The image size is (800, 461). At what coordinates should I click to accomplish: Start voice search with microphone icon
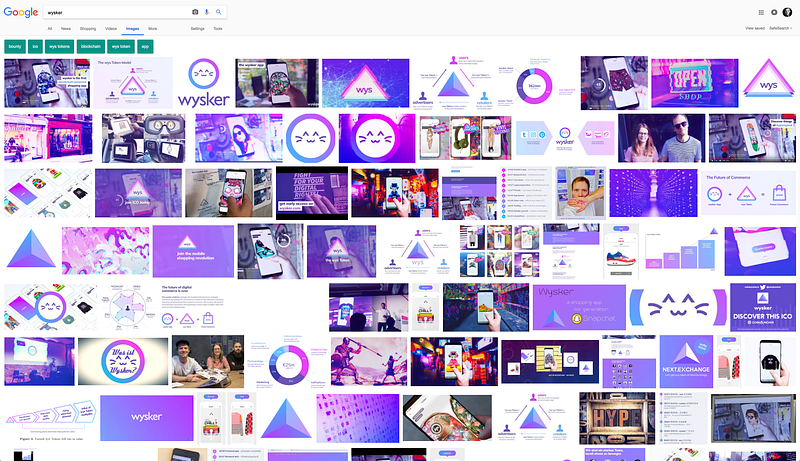[207, 12]
